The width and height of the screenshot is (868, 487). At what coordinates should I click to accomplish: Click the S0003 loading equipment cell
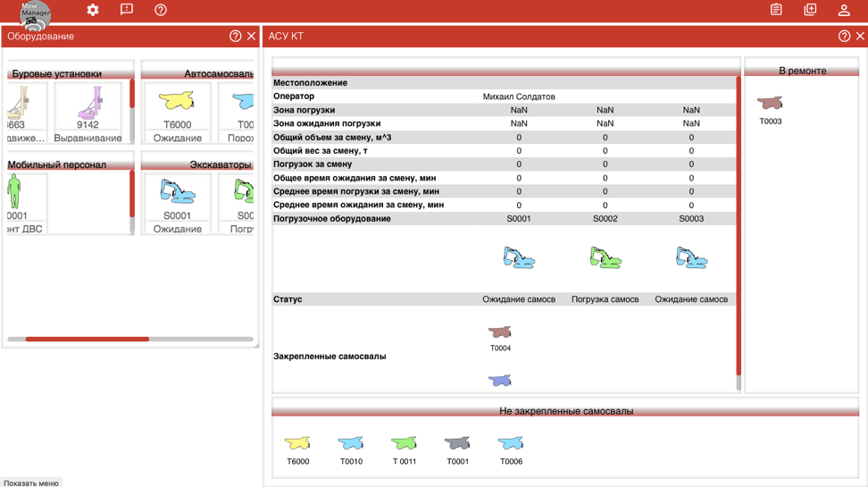point(691,218)
